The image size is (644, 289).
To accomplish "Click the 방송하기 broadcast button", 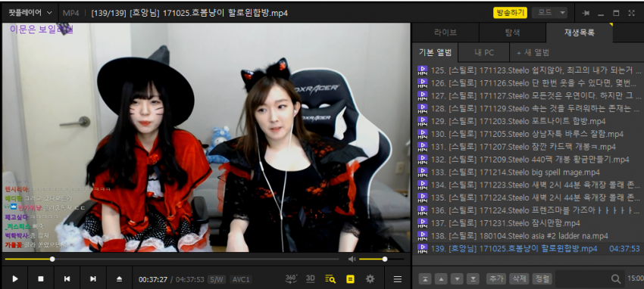I will coord(510,13).
